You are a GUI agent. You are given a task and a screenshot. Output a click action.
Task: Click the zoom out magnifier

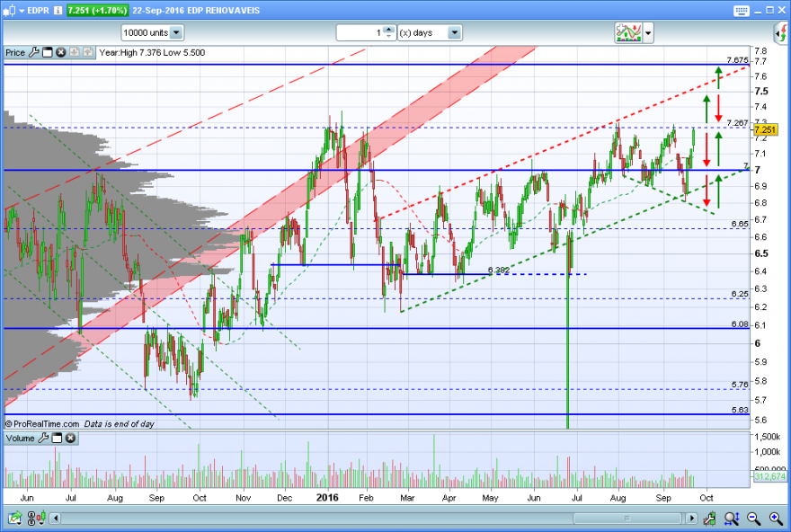point(753,518)
